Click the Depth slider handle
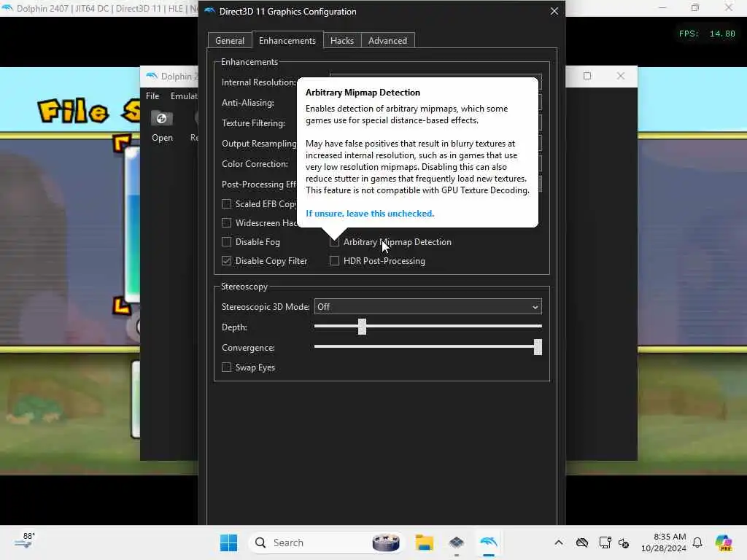The image size is (747, 560). coord(362,327)
